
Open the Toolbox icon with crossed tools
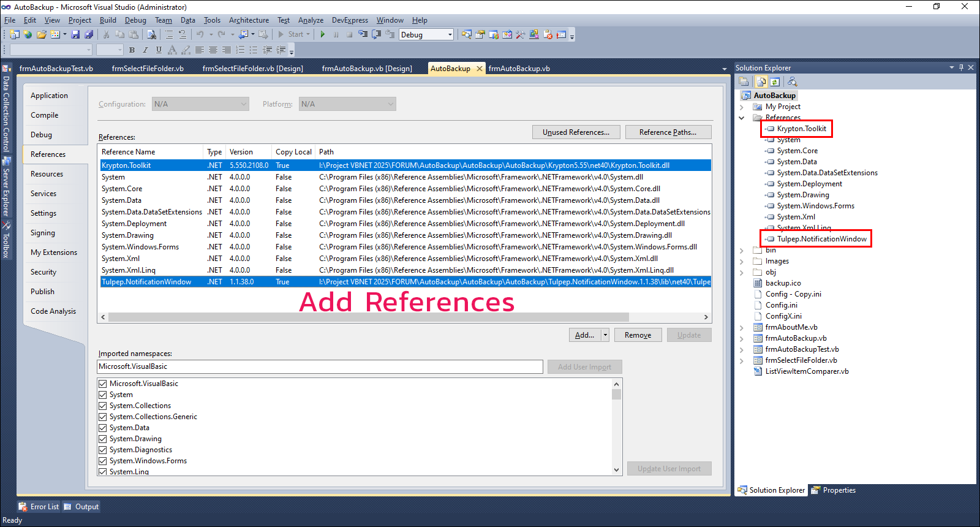click(x=520, y=35)
